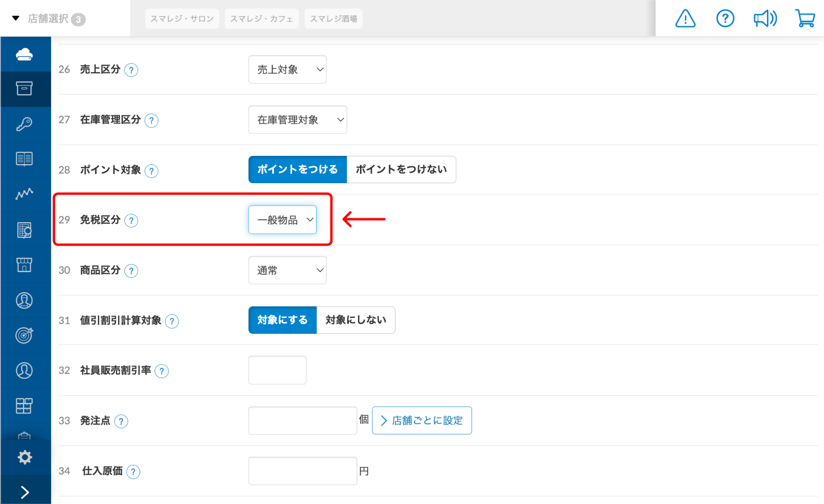Open the store building sidebar icon

(24, 265)
